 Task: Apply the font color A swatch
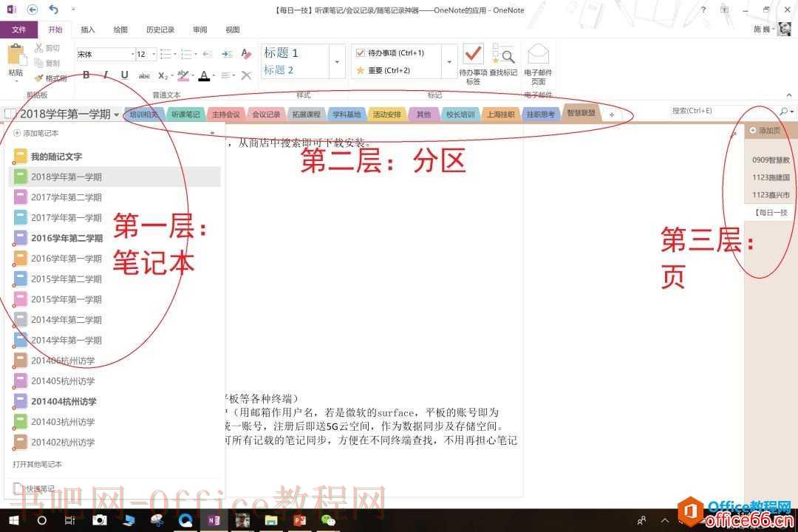(x=204, y=76)
